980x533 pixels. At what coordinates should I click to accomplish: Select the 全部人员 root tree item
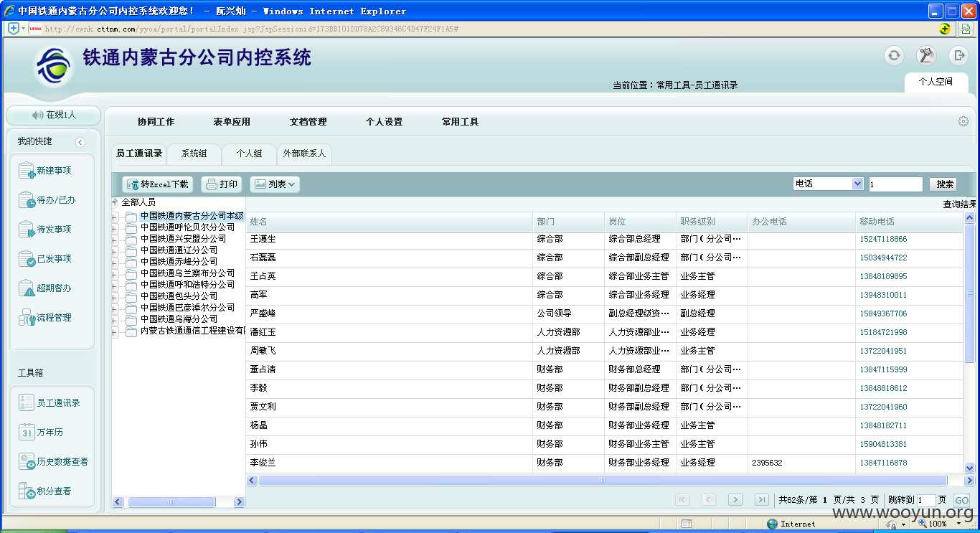(x=138, y=202)
